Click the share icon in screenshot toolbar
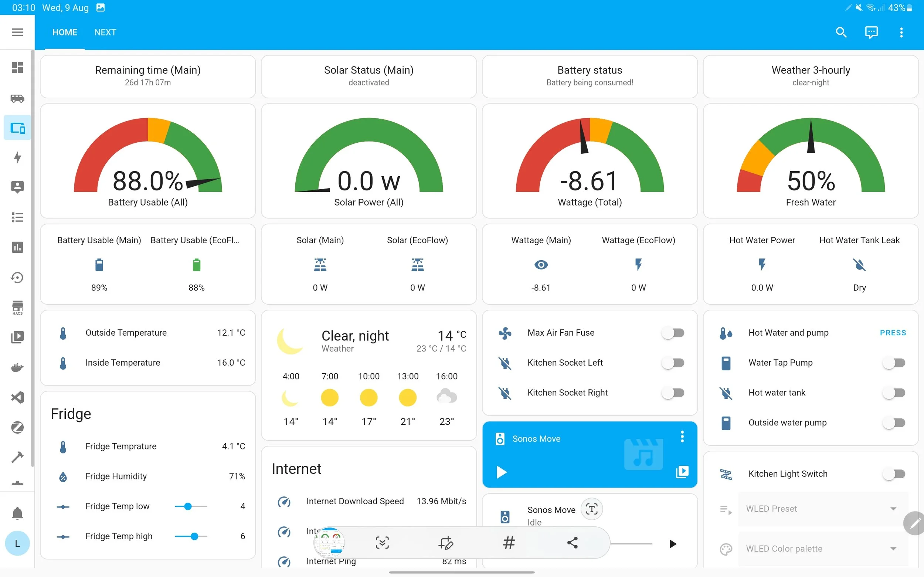Screen dimensions: 924x577 (x=572, y=543)
